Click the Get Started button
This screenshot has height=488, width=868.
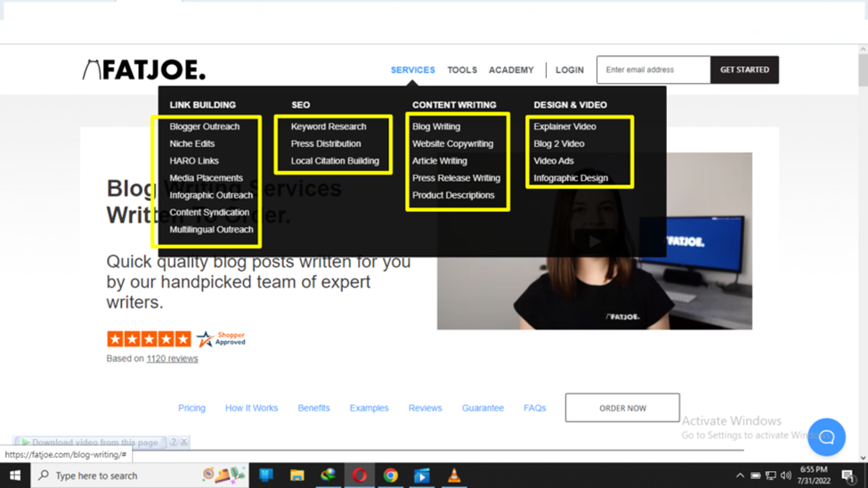coord(744,69)
